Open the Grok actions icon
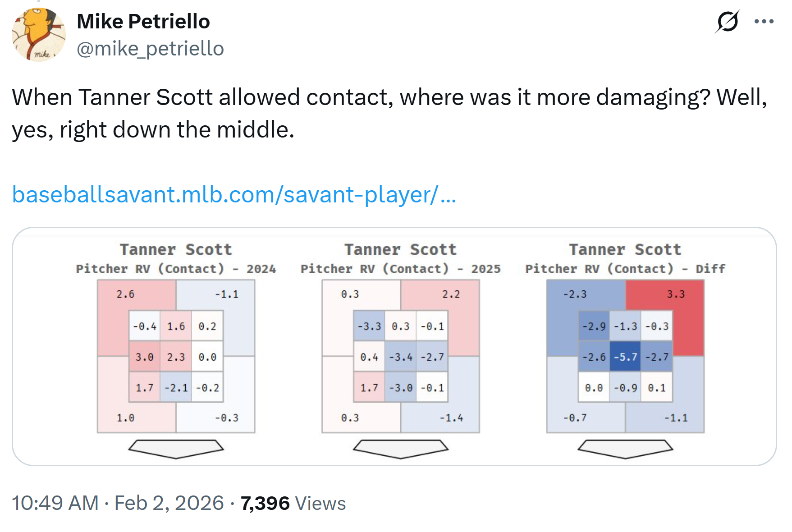Image resolution: width=792 pixels, height=532 pixels. click(727, 21)
